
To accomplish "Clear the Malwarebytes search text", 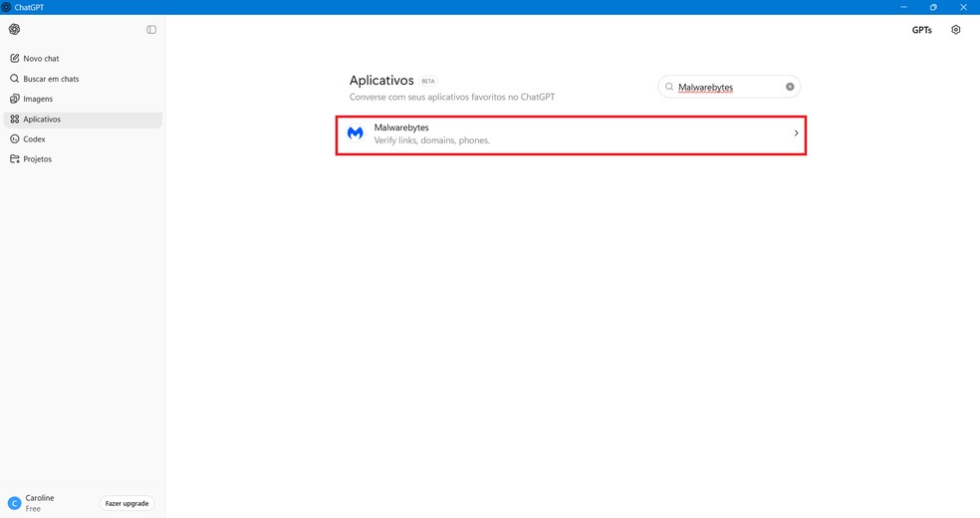I will pyautogui.click(x=790, y=87).
